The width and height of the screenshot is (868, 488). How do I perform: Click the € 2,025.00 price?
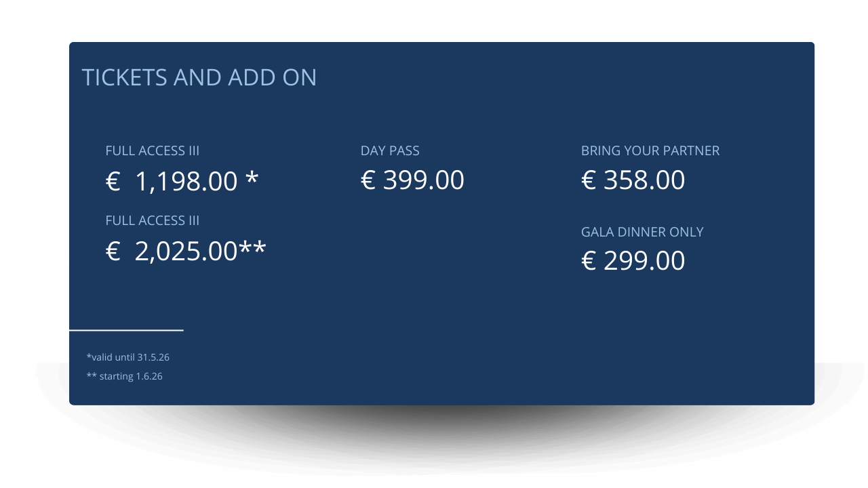pyautogui.click(x=186, y=251)
